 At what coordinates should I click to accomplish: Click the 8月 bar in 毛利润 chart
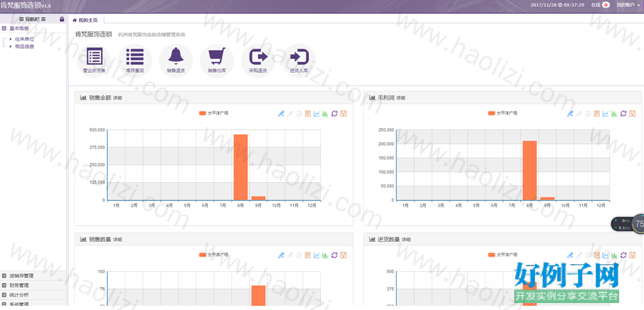(x=529, y=170)
